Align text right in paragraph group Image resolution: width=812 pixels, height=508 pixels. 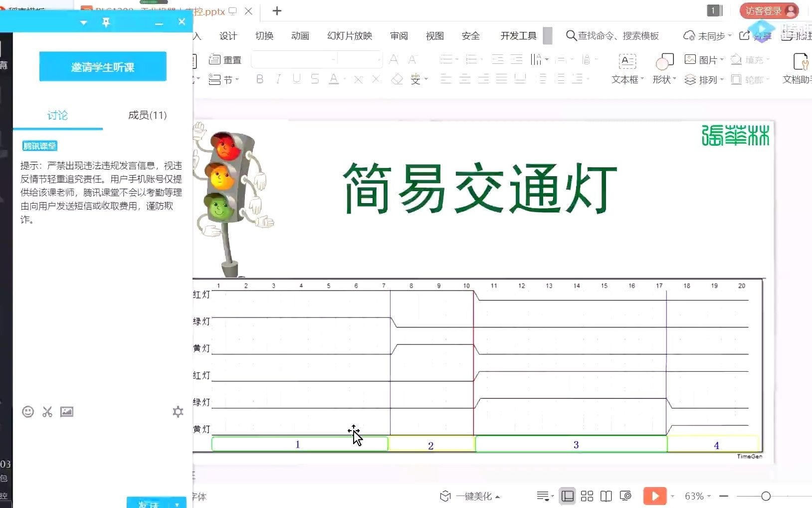pos(483,79)
